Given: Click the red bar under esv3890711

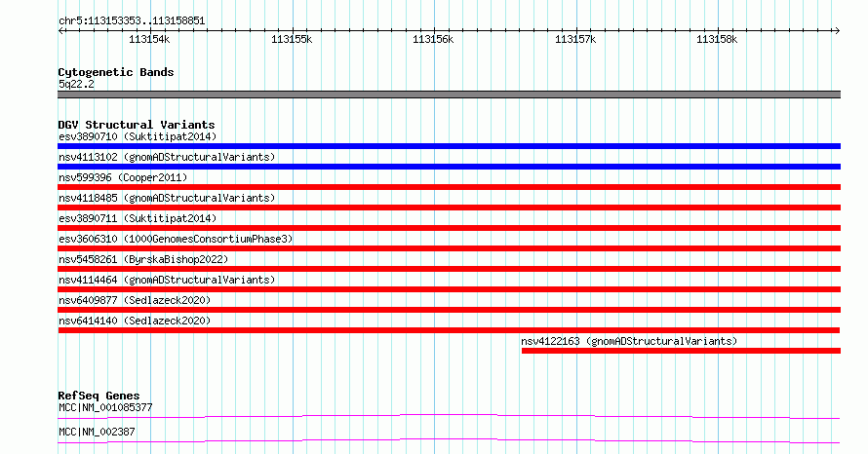Looking at the screenshot, I should 449,228.
